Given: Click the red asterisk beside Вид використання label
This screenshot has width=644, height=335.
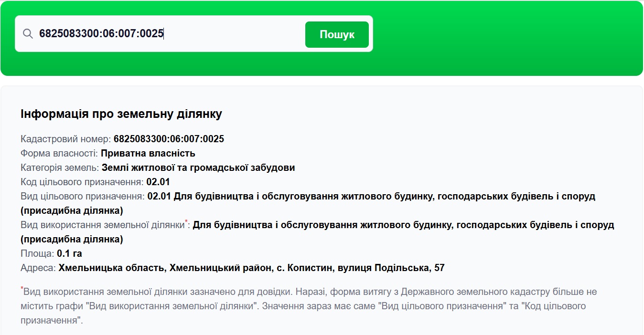Looking at the screenshot, I should pyautogui.click(x=186, y=222).
